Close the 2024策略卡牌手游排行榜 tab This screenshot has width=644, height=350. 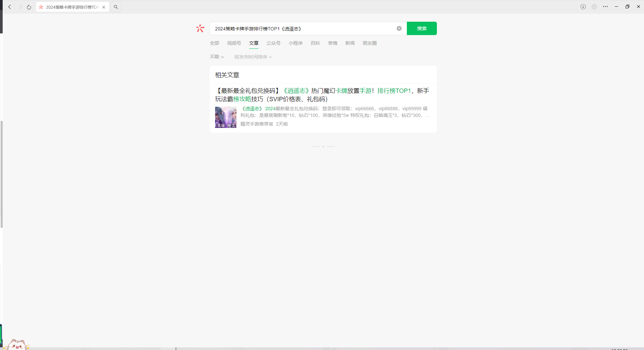[104, 7]
